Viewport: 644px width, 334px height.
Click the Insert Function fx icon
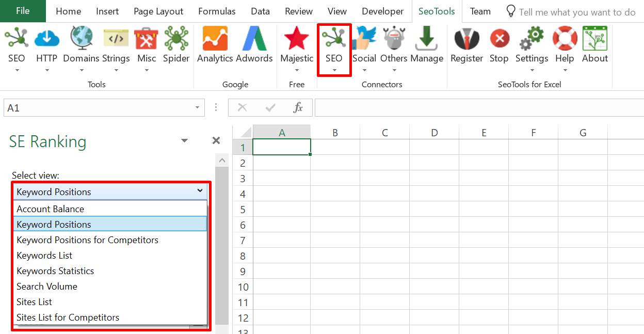298,107
